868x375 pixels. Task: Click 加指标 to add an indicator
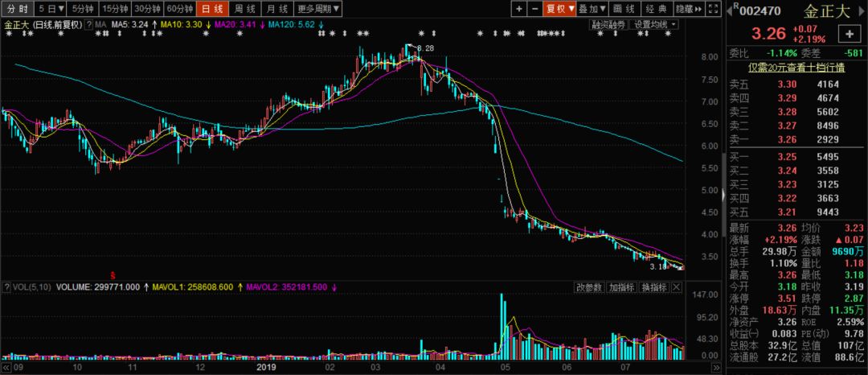tap(621, 287)
